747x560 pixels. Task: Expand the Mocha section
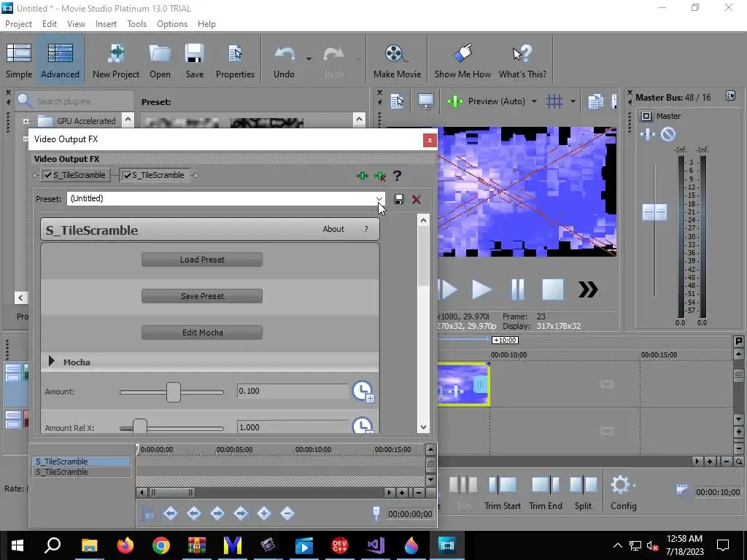coord(52,362)
